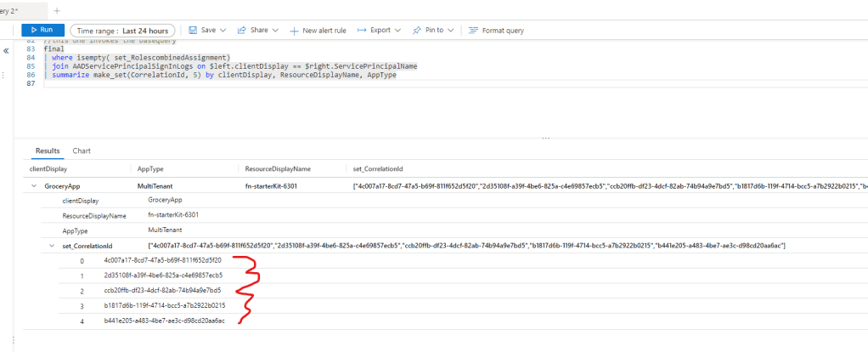This screenshot has width=868, height=352.
Task: Click the New alert rule plus icon
Action: (x=295, y=31)
